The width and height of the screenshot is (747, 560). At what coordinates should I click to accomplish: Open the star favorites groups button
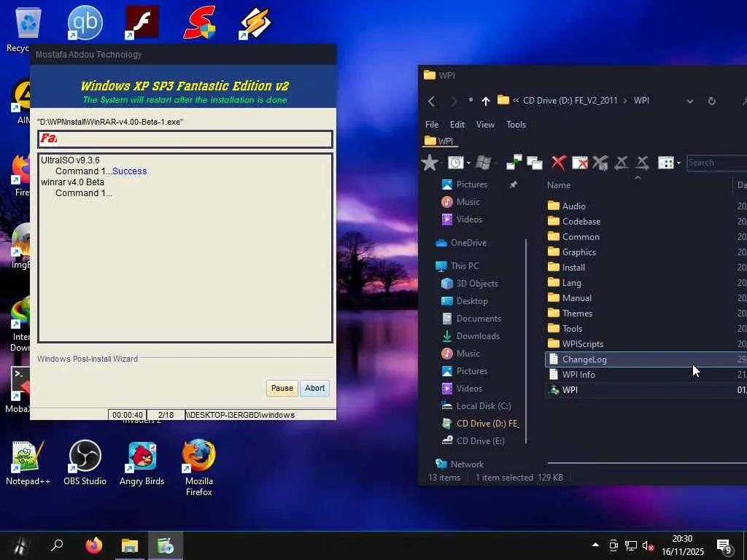(429, 163)
